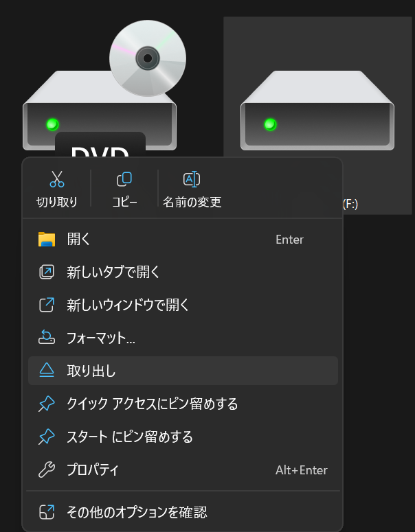This screenshot has height=532, width=415.
Task: Click the format drive icon beside フォーマット
Action: [x=47, y=338]
